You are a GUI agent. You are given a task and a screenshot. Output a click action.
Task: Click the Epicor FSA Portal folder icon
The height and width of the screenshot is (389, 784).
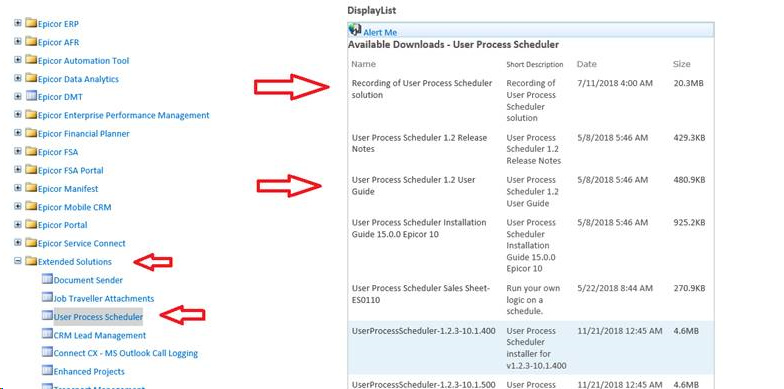[x=31, y=170]
